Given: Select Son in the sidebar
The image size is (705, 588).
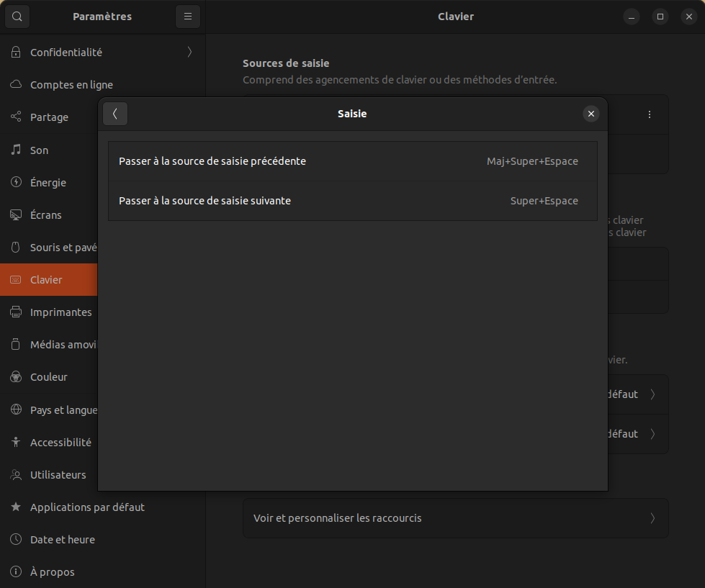Looking at the screenshot, I should [49, 150].
